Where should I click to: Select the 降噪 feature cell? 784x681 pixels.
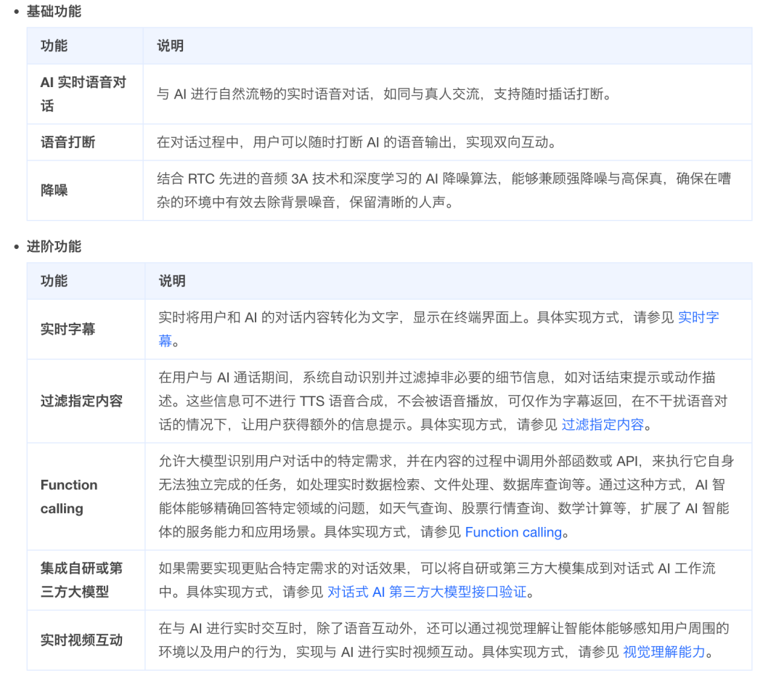tap(85, 190)
